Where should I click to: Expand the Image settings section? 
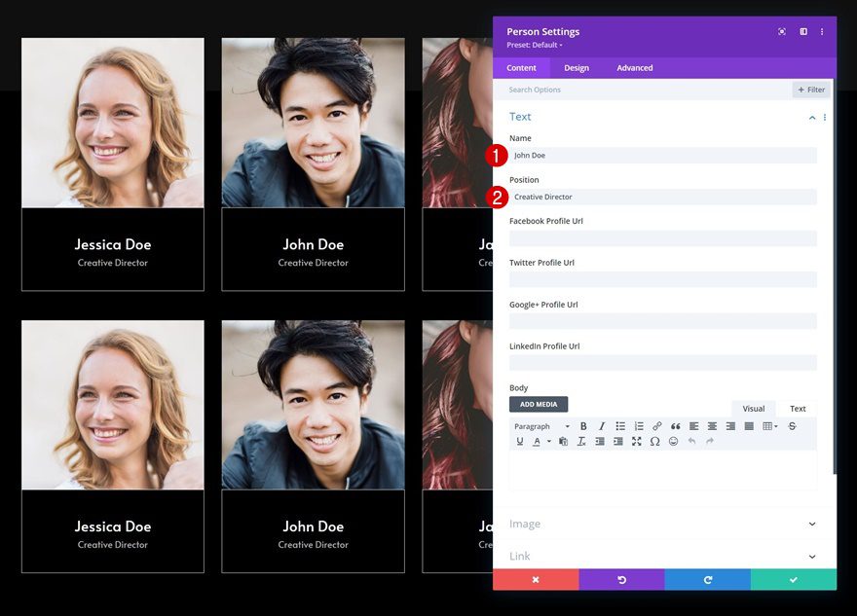point(662,524)
